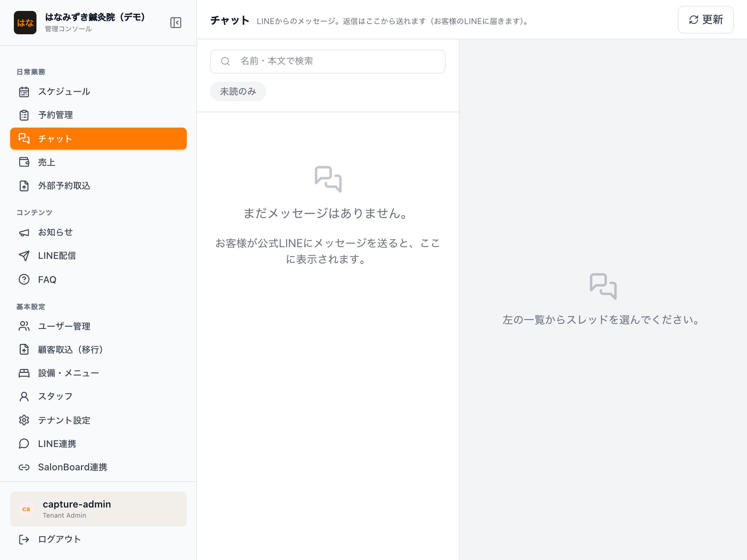Go to 予約管理 page
Viewport: 747px width, 560px height.
click(98, 115)
